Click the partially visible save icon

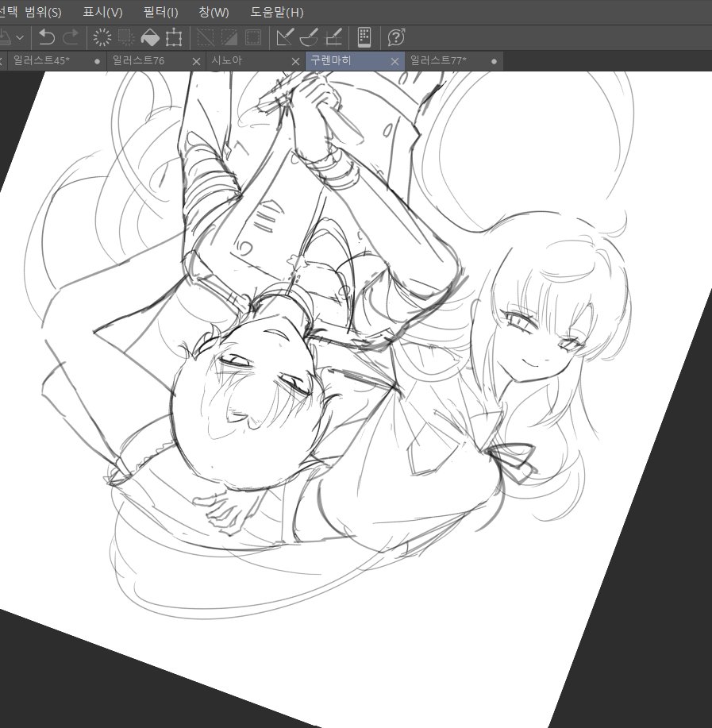tap(5, 37)
